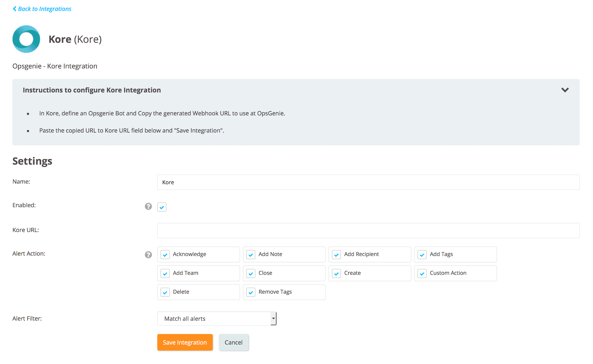Uncheck the Add Recipient alert action
593x364 pixels.
coord(336,254)
